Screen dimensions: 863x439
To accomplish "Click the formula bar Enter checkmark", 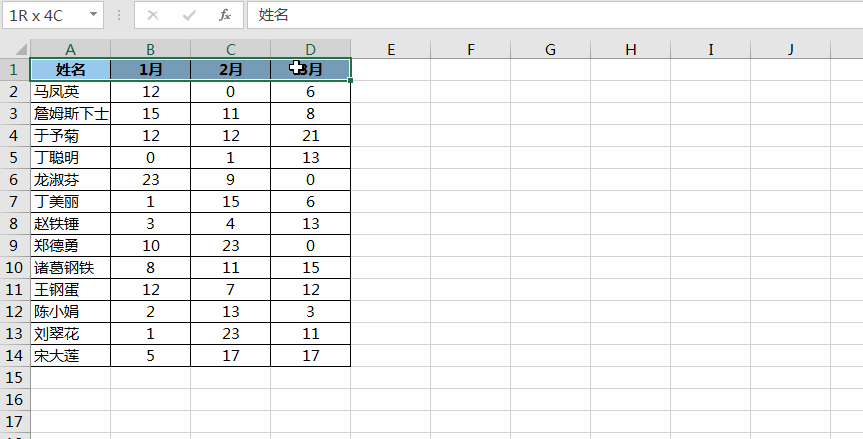I will [189, 15].
